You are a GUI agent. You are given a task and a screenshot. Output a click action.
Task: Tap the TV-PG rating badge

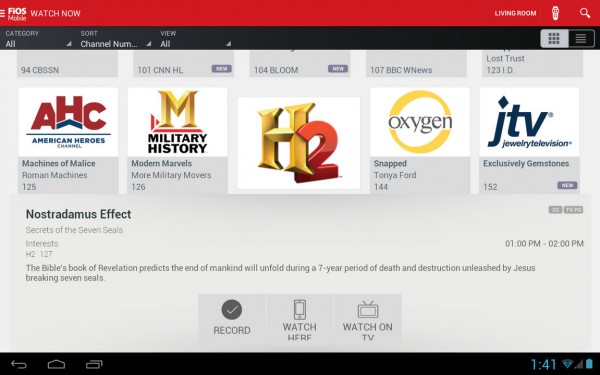tap(574, 210)
